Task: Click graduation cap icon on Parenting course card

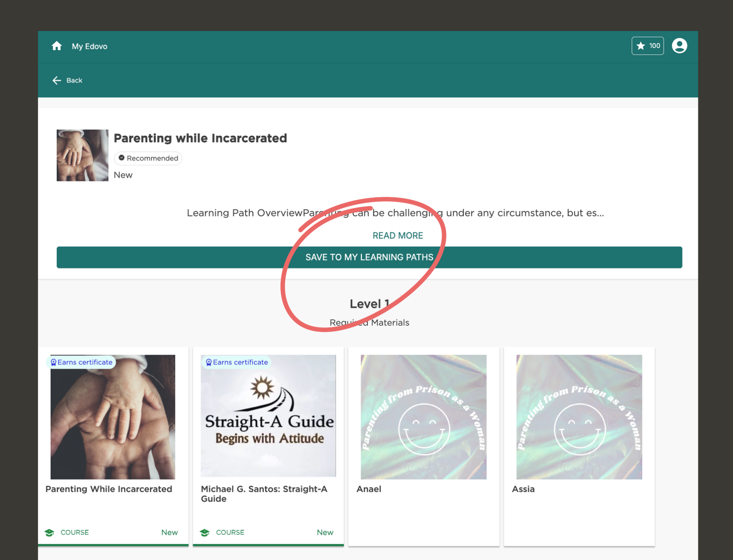Action: pyautogui.click(x=49, y=532)
